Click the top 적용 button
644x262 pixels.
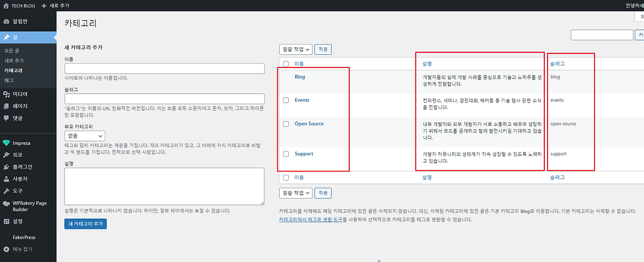tap(323, 49)
